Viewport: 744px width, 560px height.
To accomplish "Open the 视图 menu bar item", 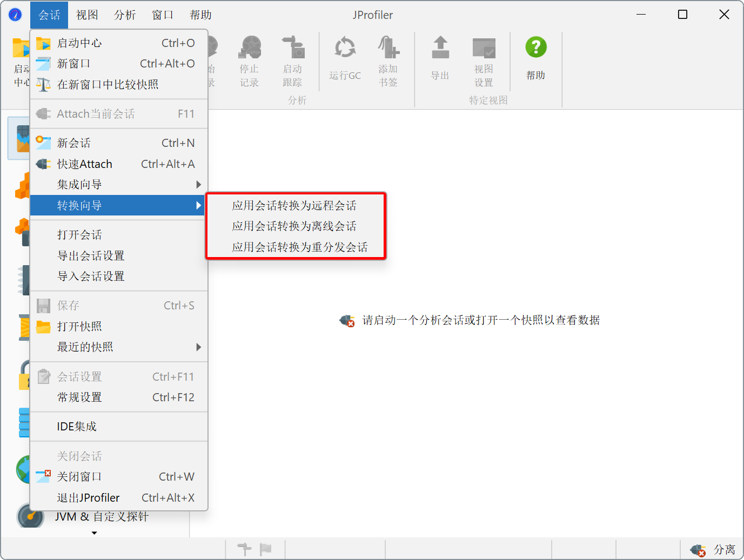I will coord(87,15).
